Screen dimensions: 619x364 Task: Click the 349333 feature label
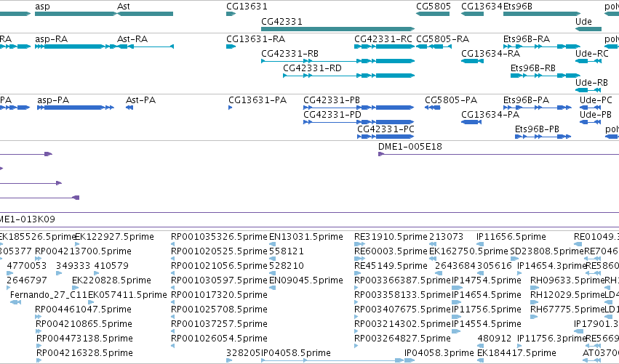(x=73, y=266)
